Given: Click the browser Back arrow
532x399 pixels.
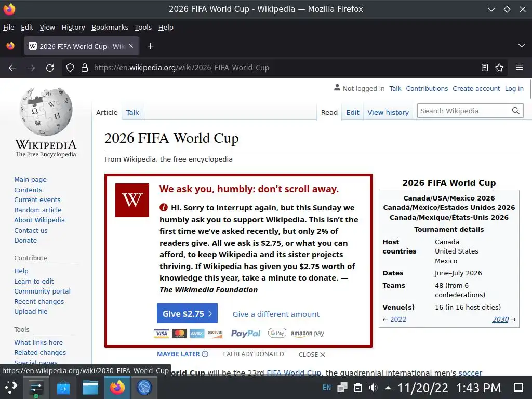Looking at the screenshot, I should [12, 68].
